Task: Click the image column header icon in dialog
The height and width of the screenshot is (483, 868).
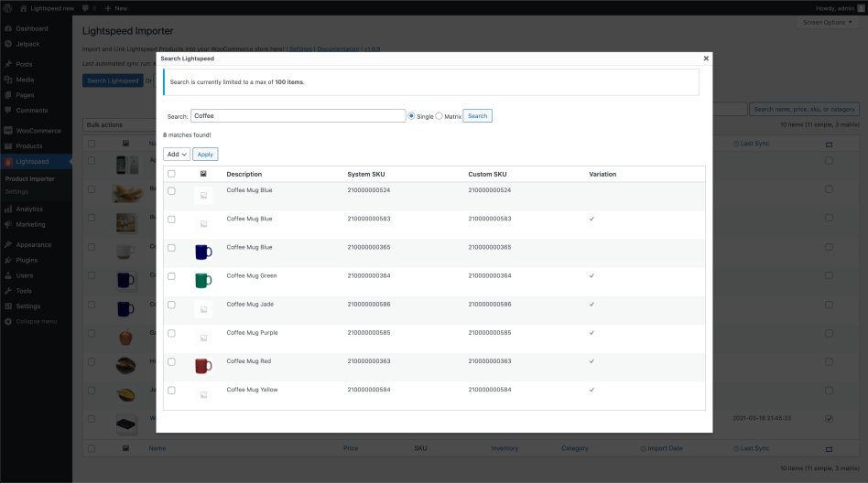Action: click(203, 174)
